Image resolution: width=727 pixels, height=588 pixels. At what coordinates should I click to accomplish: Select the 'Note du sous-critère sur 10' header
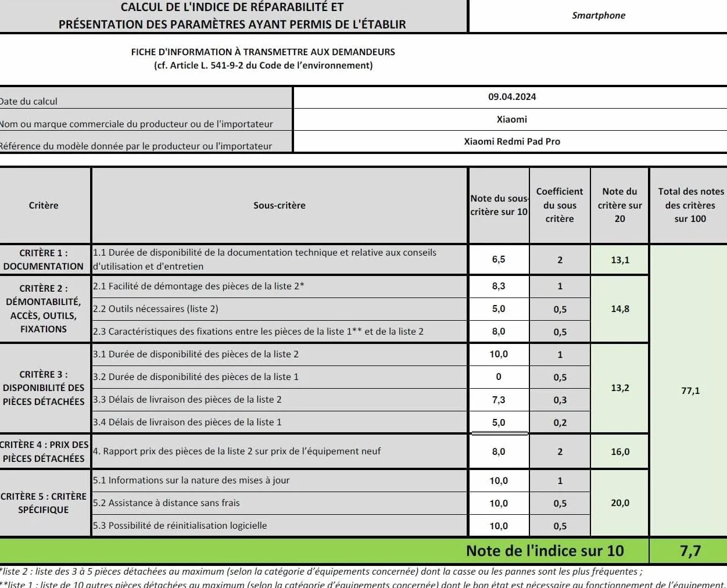click(499, 205)
